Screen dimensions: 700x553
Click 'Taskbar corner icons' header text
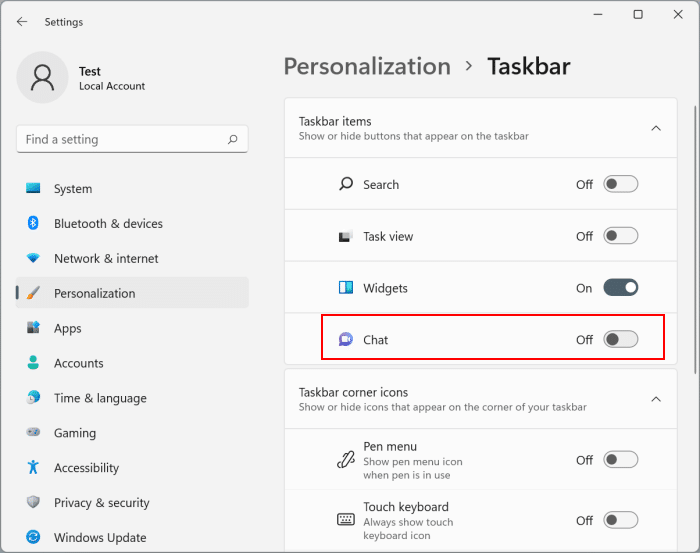353,392
